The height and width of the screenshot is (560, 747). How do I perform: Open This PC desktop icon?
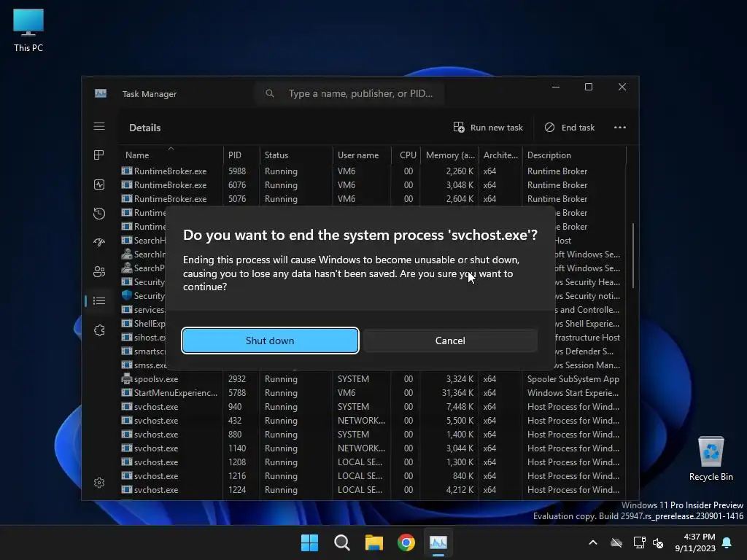[28, 30]
